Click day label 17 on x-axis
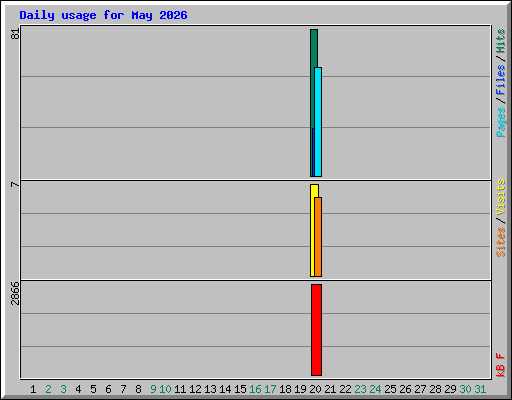Image resolution: width=512 pixels, height=400 pixels. [270, 389]
